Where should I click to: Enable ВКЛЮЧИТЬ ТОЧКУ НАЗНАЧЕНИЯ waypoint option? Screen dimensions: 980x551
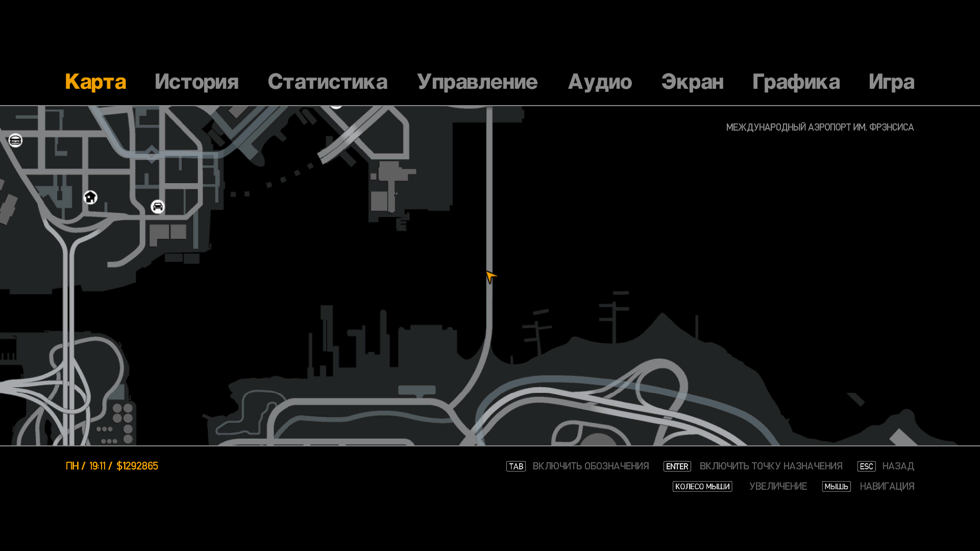coord(771,466)
